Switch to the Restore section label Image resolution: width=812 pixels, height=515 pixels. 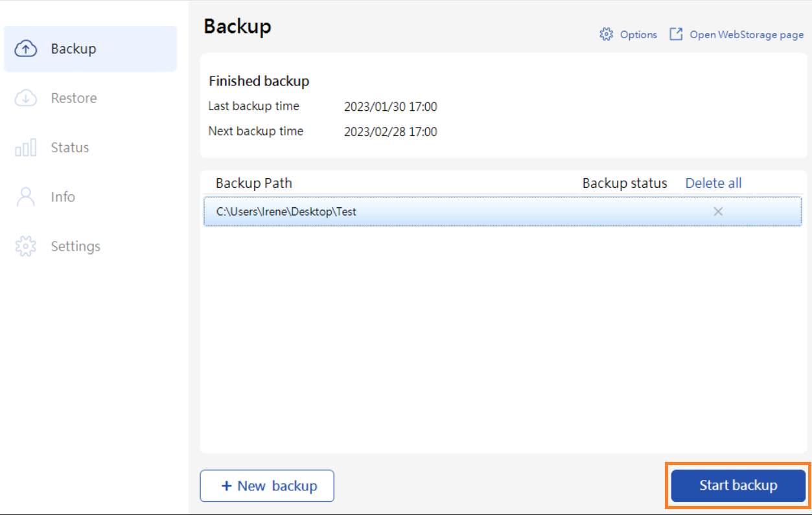[74, 98]
